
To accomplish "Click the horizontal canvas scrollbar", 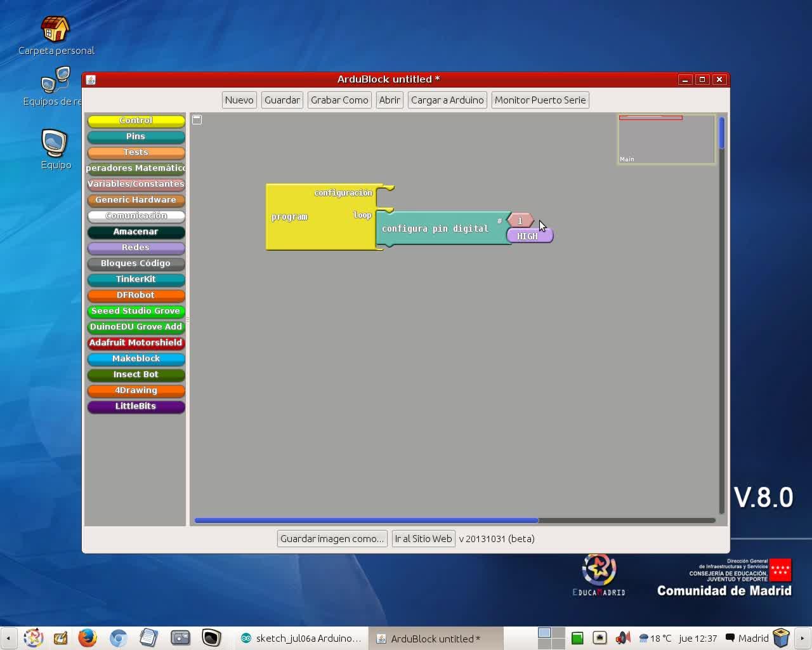I will [x=366, y=521].
